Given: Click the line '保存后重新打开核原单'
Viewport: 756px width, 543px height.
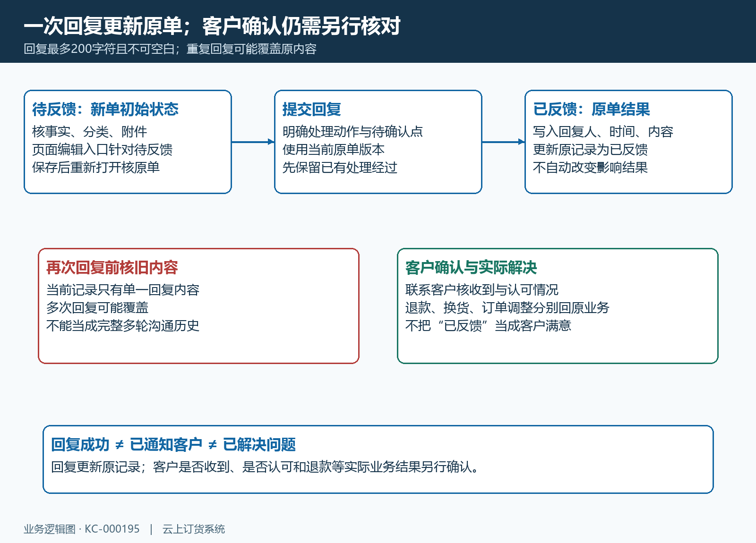Looking at the screenshot, I should (x=96, y=168).
